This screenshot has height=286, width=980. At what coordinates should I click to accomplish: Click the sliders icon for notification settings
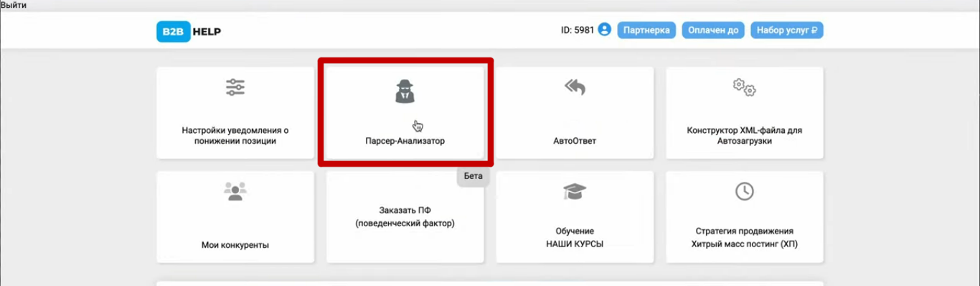tap(235, 88)
